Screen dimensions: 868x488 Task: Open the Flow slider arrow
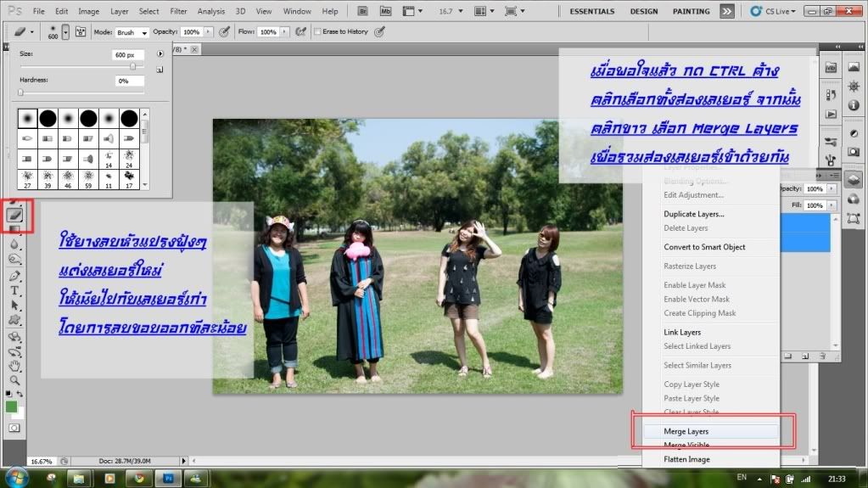284,32
